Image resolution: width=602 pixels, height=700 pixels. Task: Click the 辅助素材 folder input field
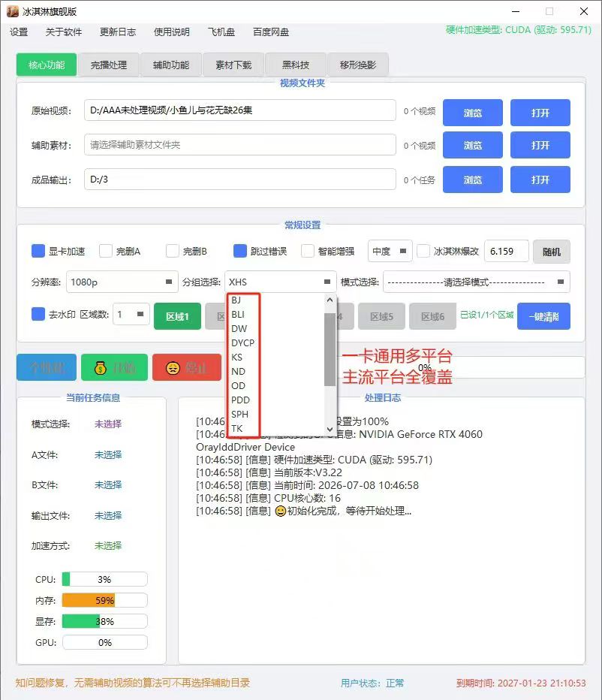[x=240, y=145]
